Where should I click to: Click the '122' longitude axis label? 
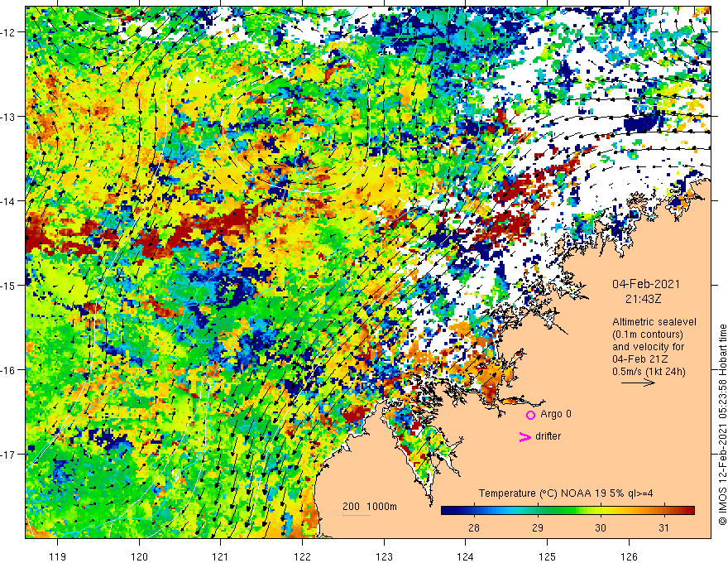302,556
